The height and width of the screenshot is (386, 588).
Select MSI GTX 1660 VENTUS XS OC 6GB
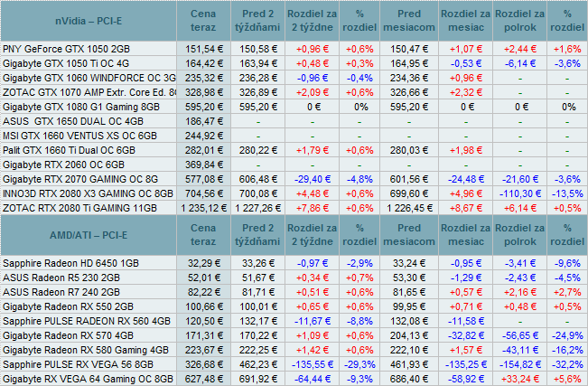click(x=79, y=136)
